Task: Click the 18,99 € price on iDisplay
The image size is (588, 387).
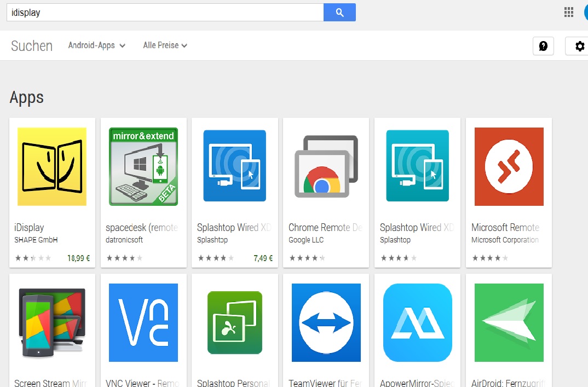Action: pyautogui.click(x=78, y=258)
